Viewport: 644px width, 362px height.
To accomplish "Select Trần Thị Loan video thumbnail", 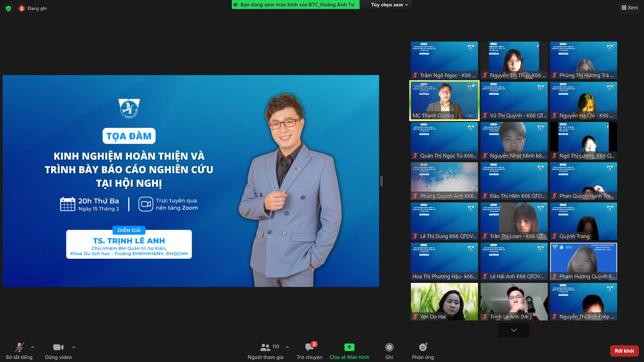I will click(x=514, y=221).
